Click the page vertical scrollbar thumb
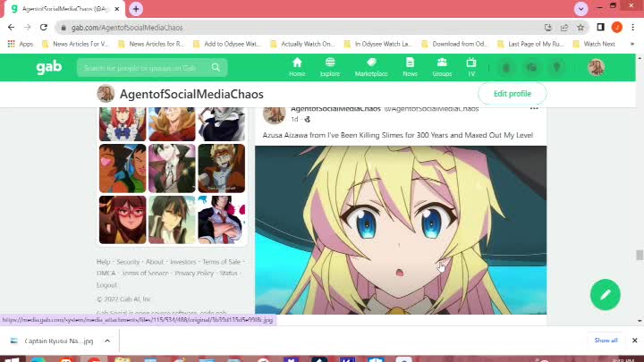This screenshot has width=644, height=362. click(639, 255)
